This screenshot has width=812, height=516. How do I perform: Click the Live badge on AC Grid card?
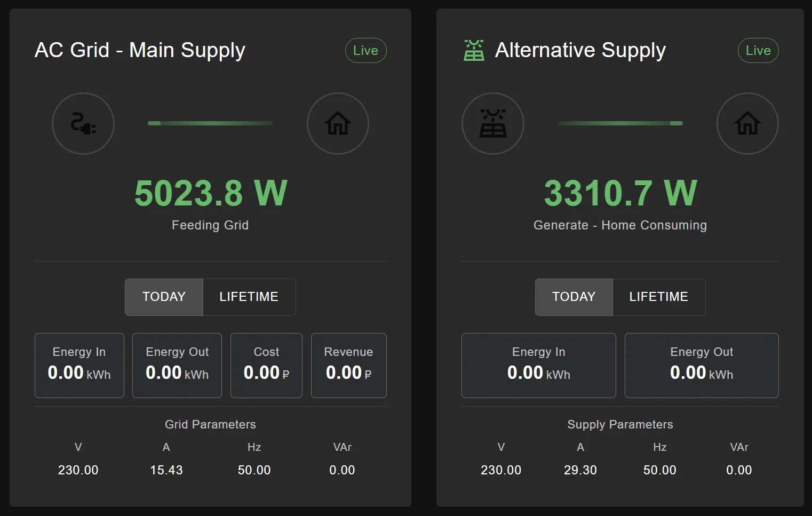point(365,51)
